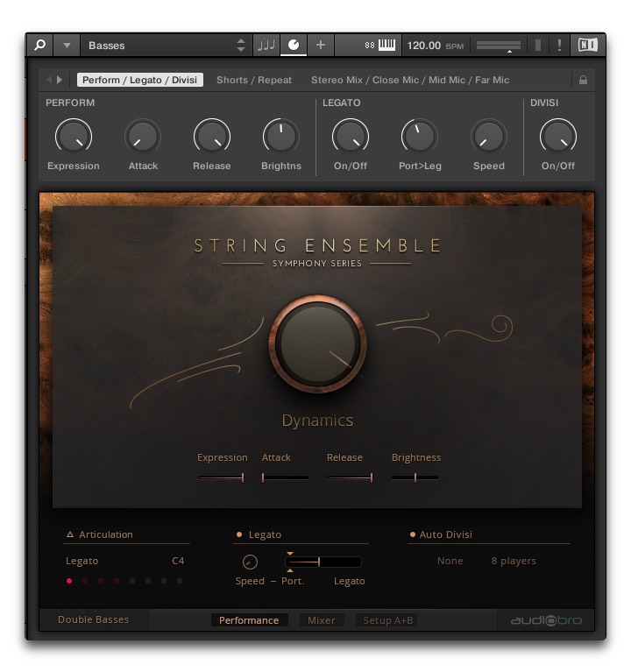Image resolution: width=631 pixels, height=672 pixels.
Task: Open the Setup A+B page tab
Action: pos(388,620)
